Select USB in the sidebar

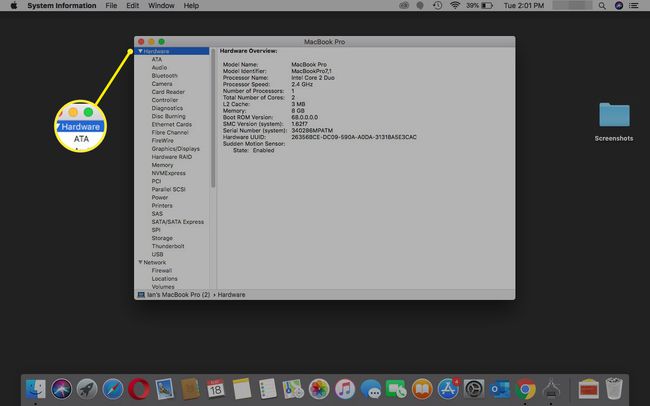[157, 254]
